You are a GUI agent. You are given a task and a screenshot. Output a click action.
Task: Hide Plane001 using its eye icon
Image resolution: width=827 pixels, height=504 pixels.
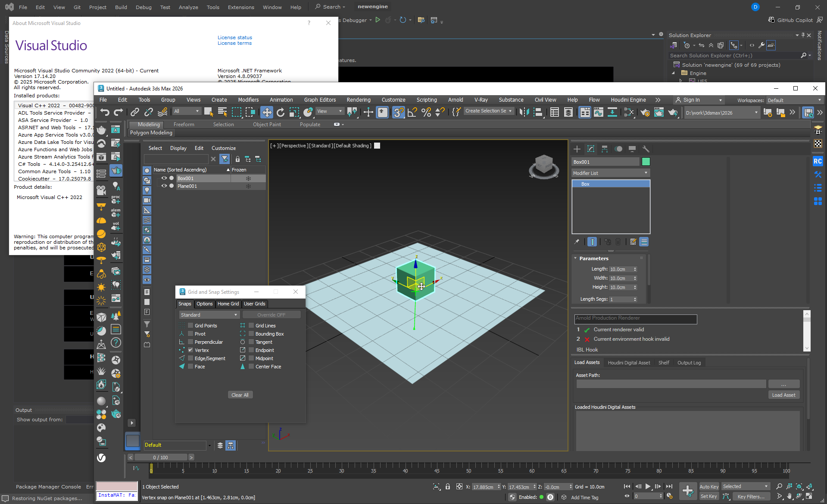(164, 186)
